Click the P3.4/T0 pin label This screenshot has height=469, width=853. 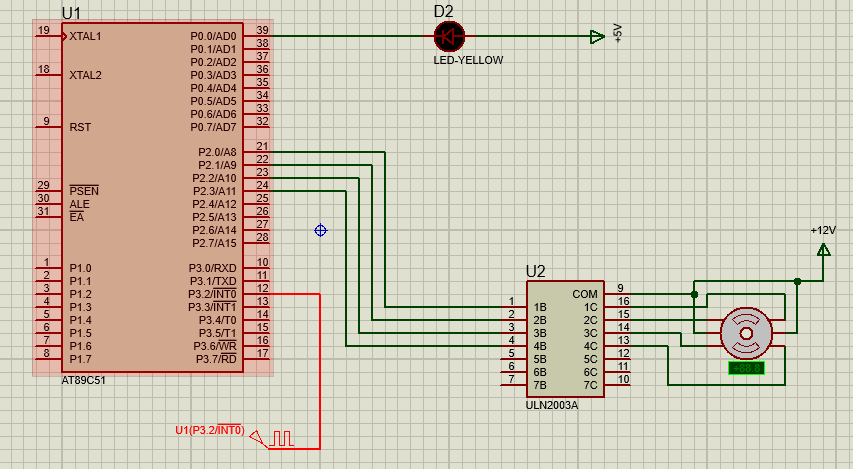[218, 320]
